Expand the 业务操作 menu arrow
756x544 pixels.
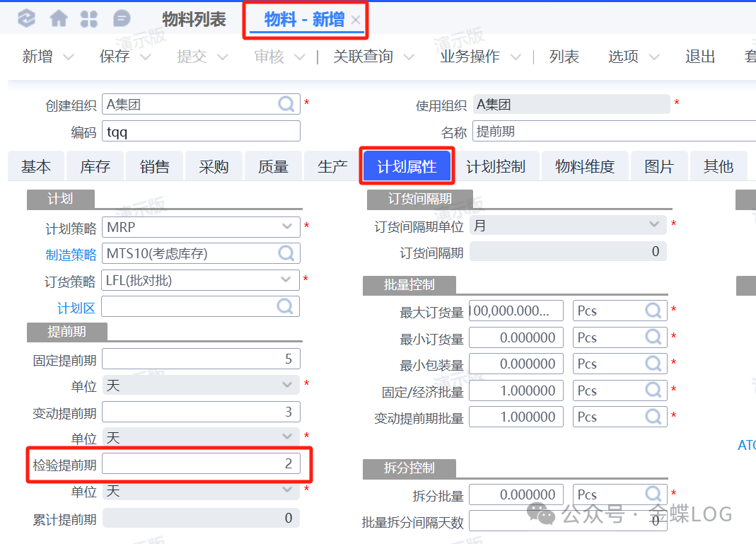[516, 57]
